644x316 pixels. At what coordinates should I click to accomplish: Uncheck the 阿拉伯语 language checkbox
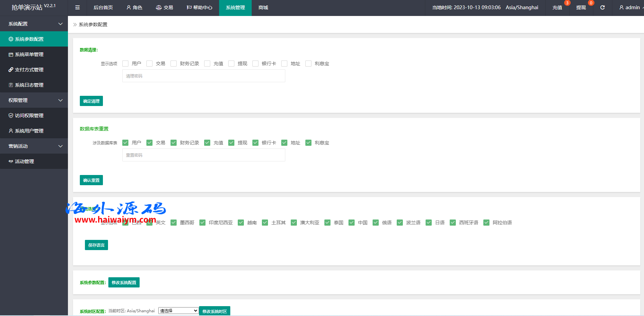(486, 223)
